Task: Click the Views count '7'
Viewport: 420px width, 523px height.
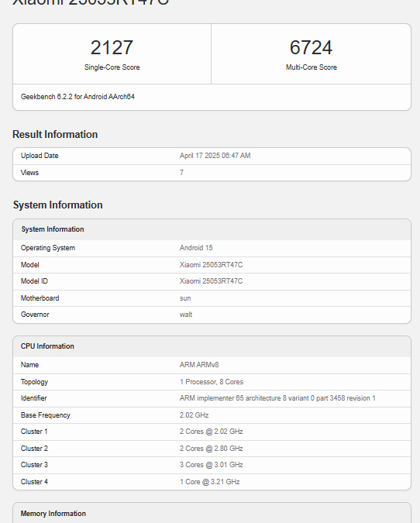Action: tap(181, 173)
